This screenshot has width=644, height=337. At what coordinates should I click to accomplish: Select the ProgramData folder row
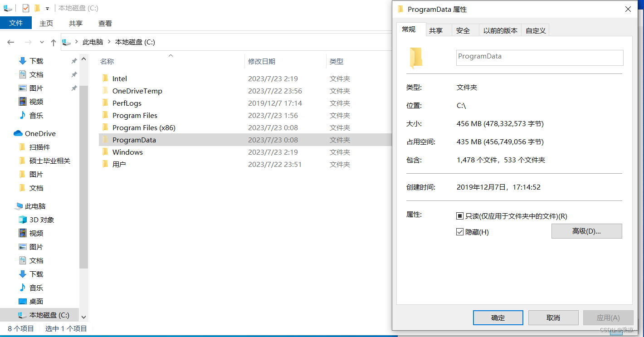[x=245, y=140]
